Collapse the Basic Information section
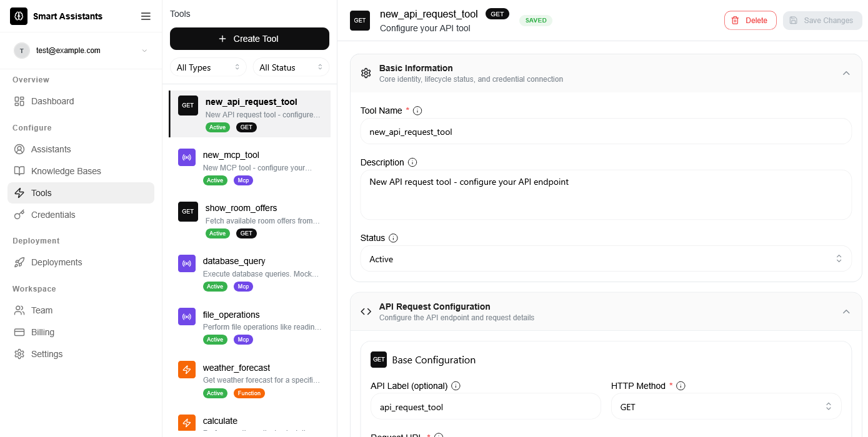868x437 pixels. click(x=846, y=73)
